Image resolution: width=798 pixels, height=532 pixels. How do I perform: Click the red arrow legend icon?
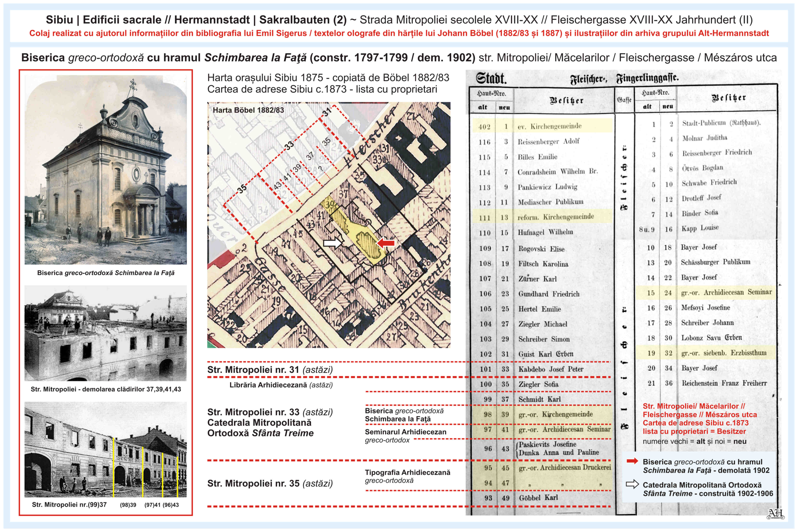(632, 461)
